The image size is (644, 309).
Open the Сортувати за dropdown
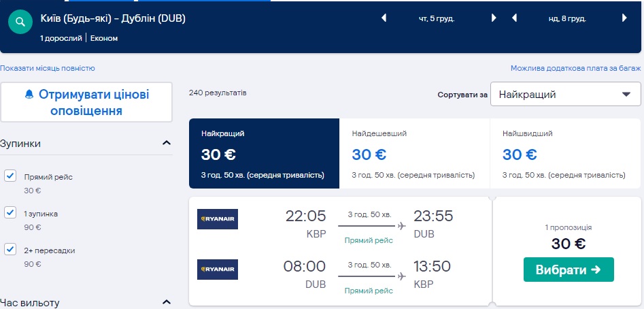[x=565, y=95]
